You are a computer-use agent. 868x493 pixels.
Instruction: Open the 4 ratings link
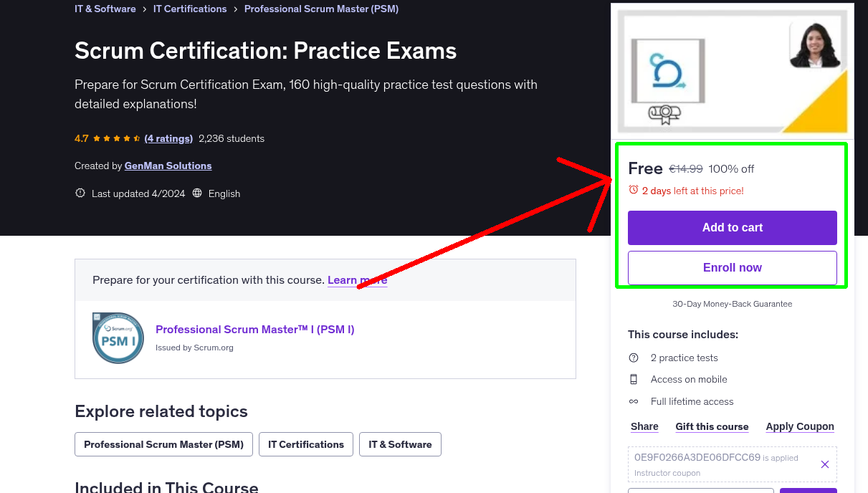point(168,138)
